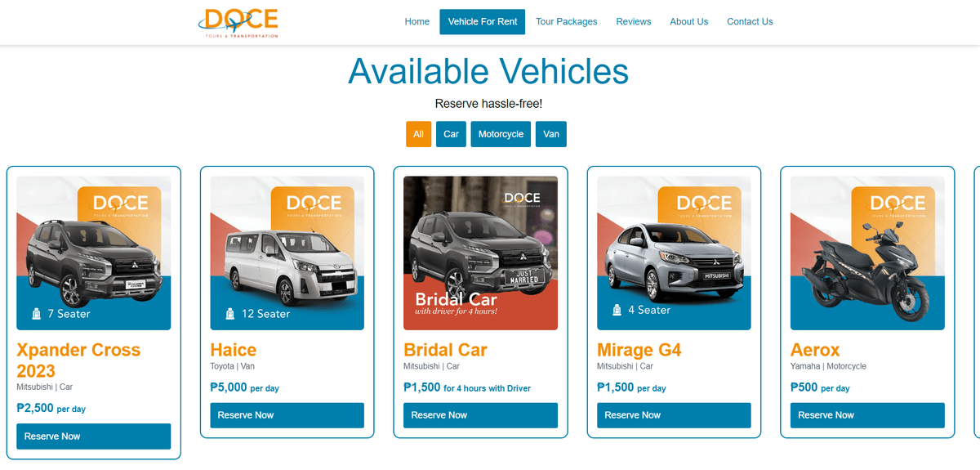Click the 'Reserve hassle-free!' subtitle

[x=488, y=104]
